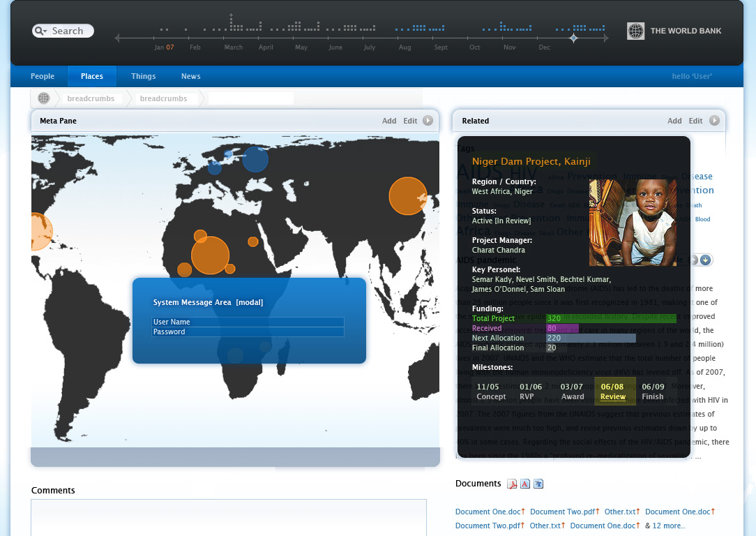The height and width of the screenshot is (536, 756).
Task: Open the search magnifier dropdown
Action: click(x=41, y=31)
